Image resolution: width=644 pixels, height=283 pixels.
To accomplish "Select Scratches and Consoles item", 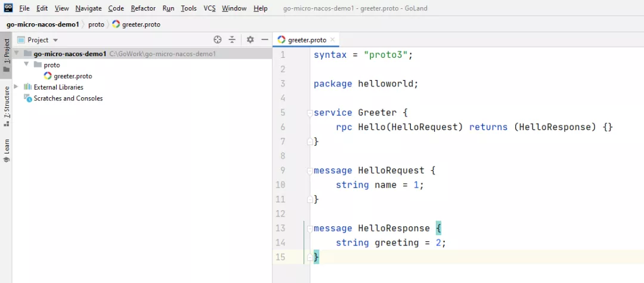I will click(x=68, y=99).
